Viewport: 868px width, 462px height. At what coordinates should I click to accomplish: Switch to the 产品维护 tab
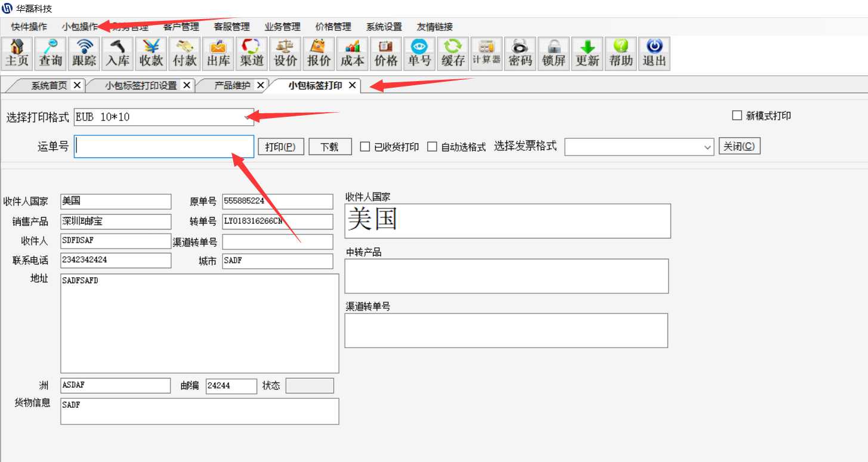pyautogui.click(x=232, y=85)
